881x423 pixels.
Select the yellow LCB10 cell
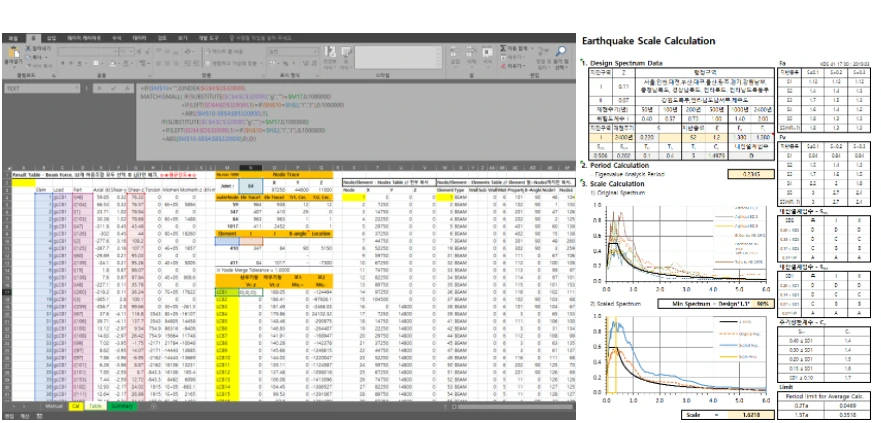click(x=227, y=357)
